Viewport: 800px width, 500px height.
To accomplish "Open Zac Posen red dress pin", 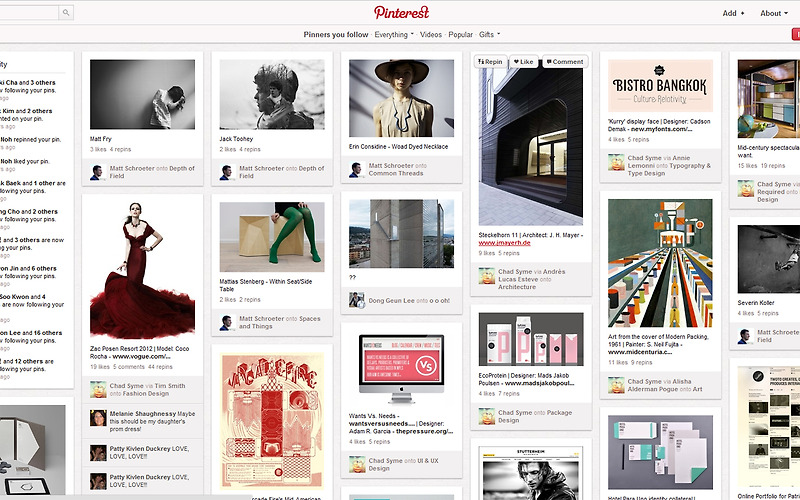I will tap(142, 270).
